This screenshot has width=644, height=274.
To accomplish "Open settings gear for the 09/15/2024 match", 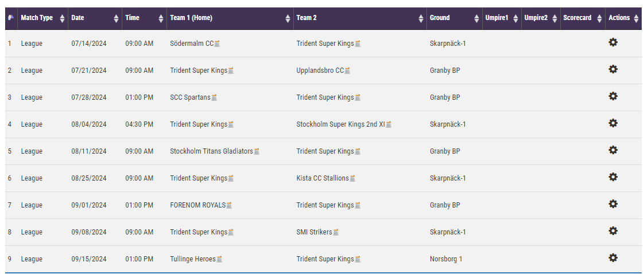I will tap(612, 258).
